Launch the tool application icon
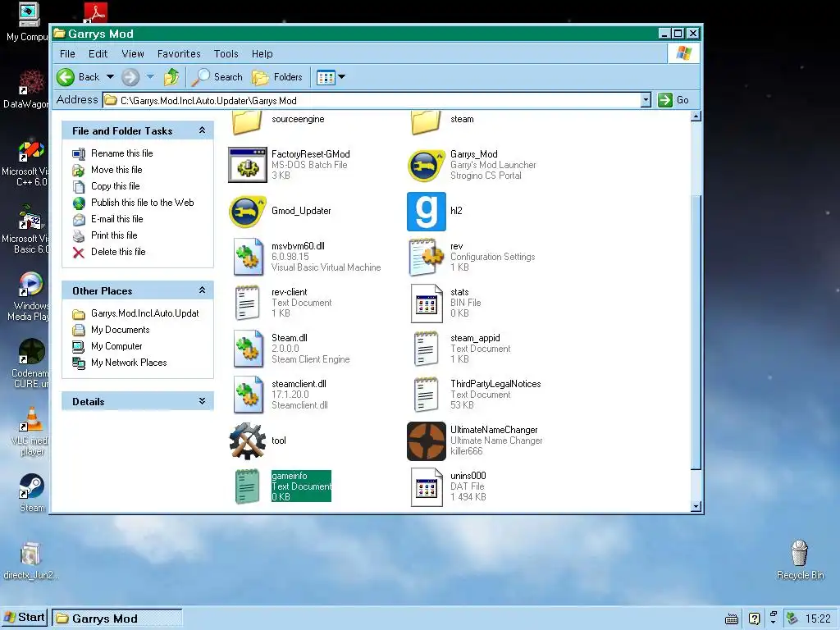This screenshot has height=630, width=840. pyautogui.click(x=248, y=441)
